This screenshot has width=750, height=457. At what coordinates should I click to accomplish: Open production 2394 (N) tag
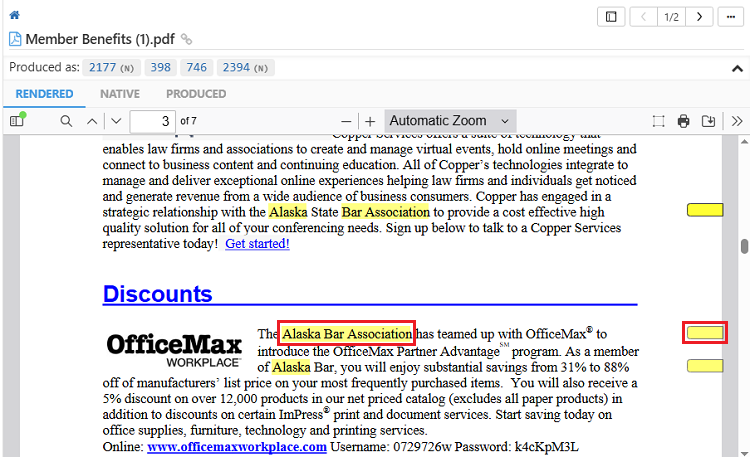tap(245, 67)
